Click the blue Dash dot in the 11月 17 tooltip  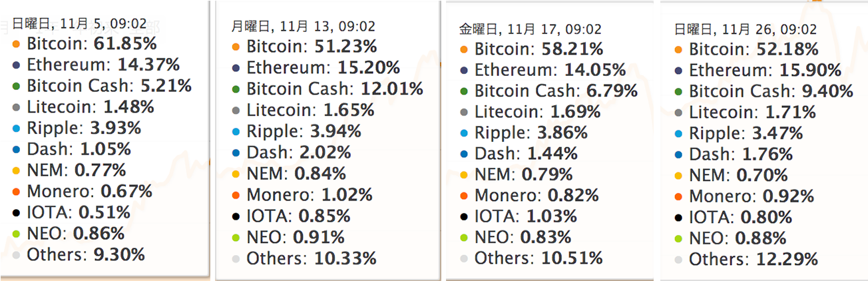tap(463, 154)
